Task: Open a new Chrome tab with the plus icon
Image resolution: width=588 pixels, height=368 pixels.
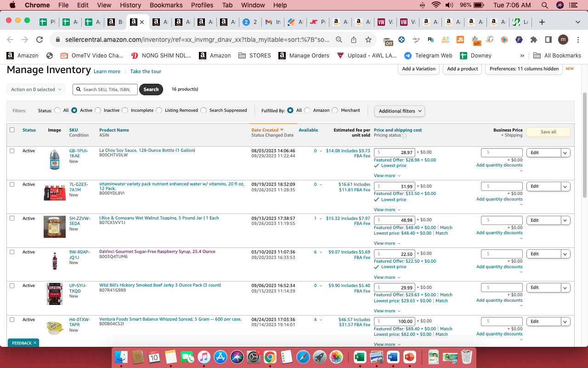Action: click(542, 22)
